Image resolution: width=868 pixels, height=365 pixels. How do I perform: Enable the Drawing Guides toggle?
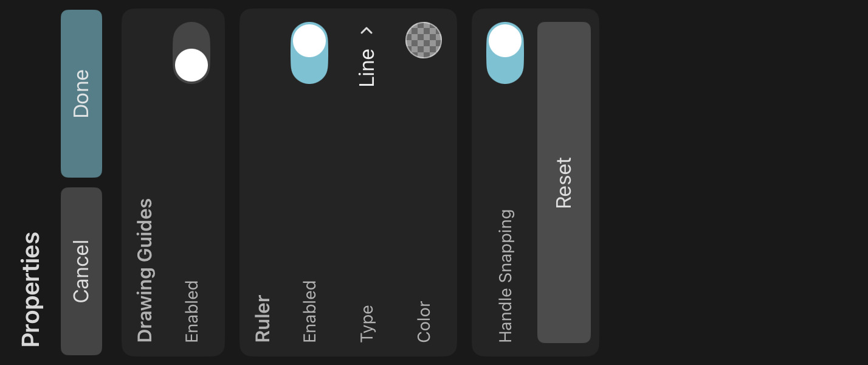(191, 53)
